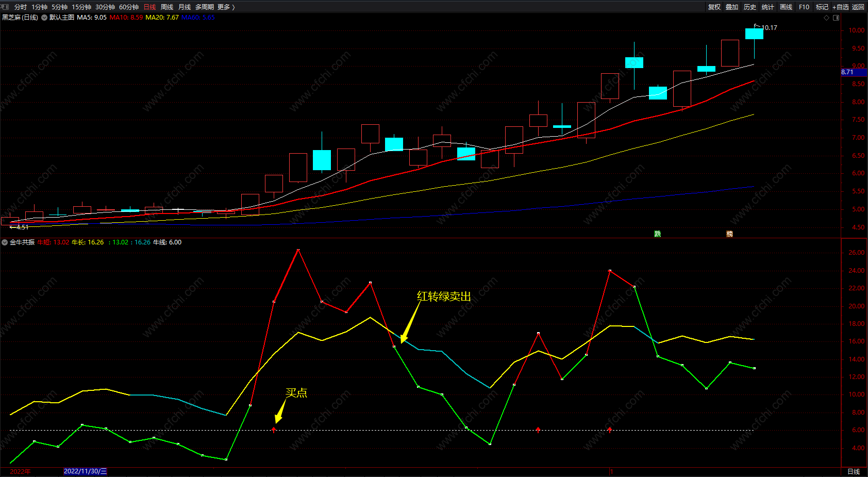Select the 60分钟 period tab
This screenshot has width=868, height=477.
tap(129, 7)
